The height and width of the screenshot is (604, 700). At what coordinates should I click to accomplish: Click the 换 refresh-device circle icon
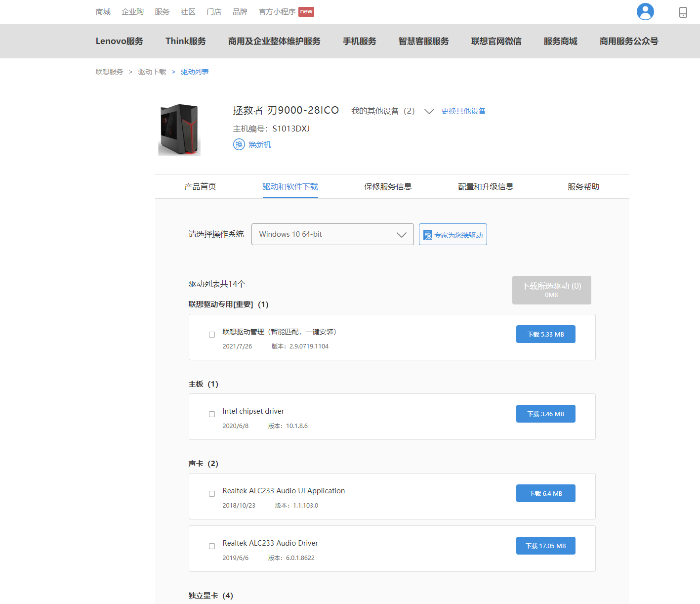(x=239, y=144)
